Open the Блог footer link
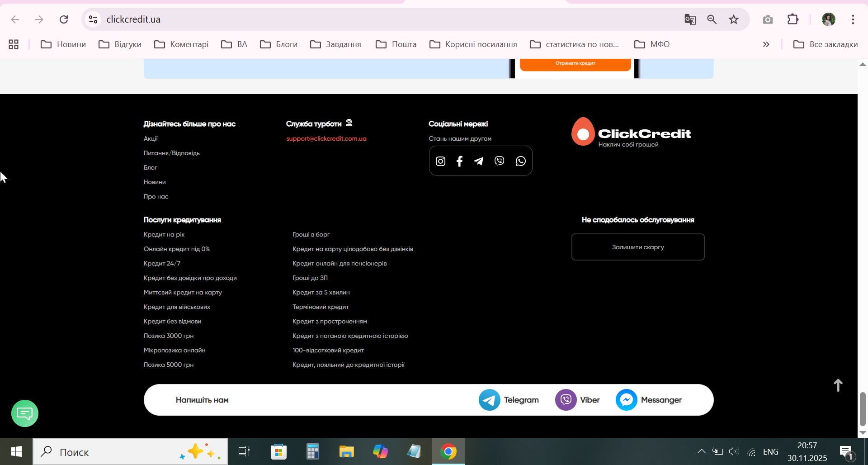Viewport: 868px width, 465px height. [151, 167]
